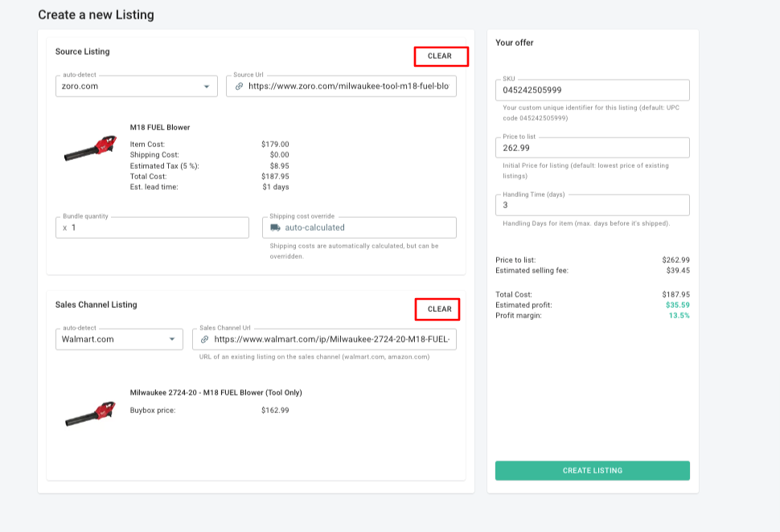Clear the Sales Channel Listing section
The width and height of the screenshot is (780, 532).
440,309
